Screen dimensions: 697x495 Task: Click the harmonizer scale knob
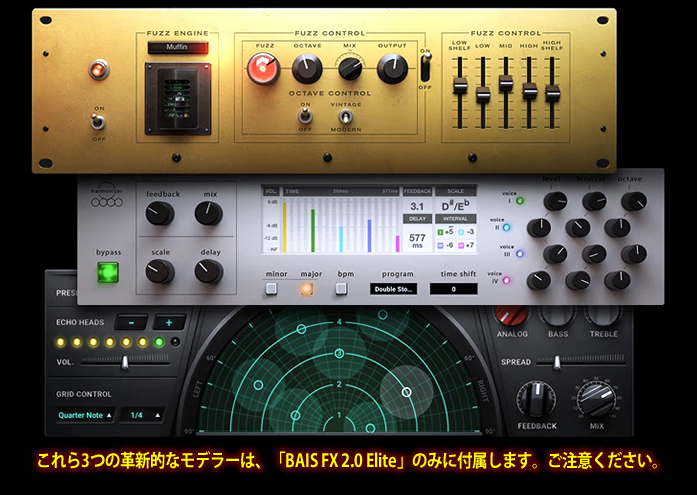point(160,271)
